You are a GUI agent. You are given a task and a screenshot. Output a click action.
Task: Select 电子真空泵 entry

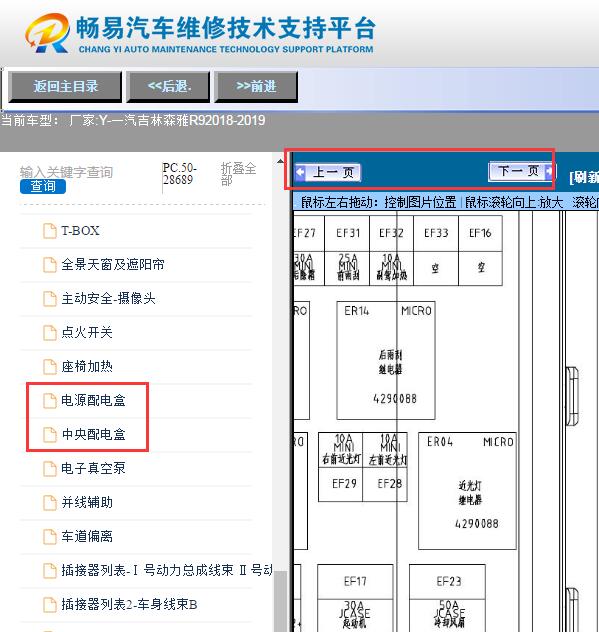point(93,468)
